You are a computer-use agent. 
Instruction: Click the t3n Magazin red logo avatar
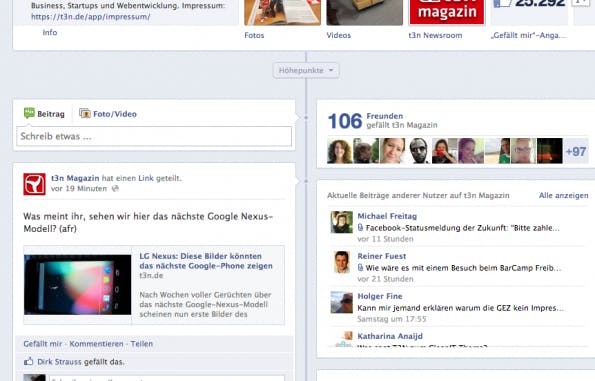tap(35, 184)
